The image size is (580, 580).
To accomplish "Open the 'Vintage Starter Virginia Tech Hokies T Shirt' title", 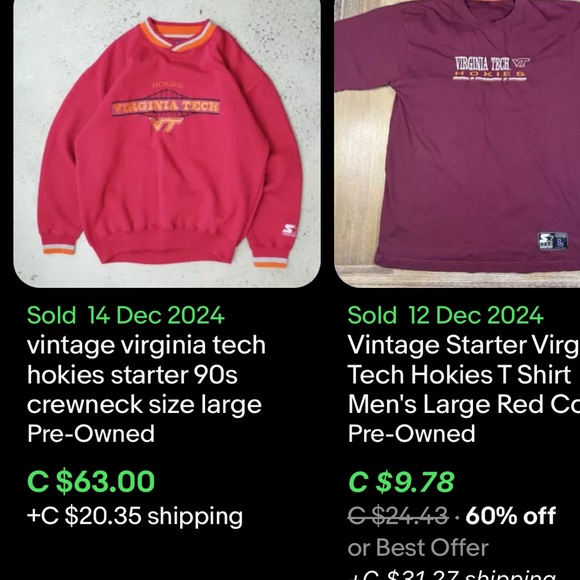I will (x=464, y=374).
